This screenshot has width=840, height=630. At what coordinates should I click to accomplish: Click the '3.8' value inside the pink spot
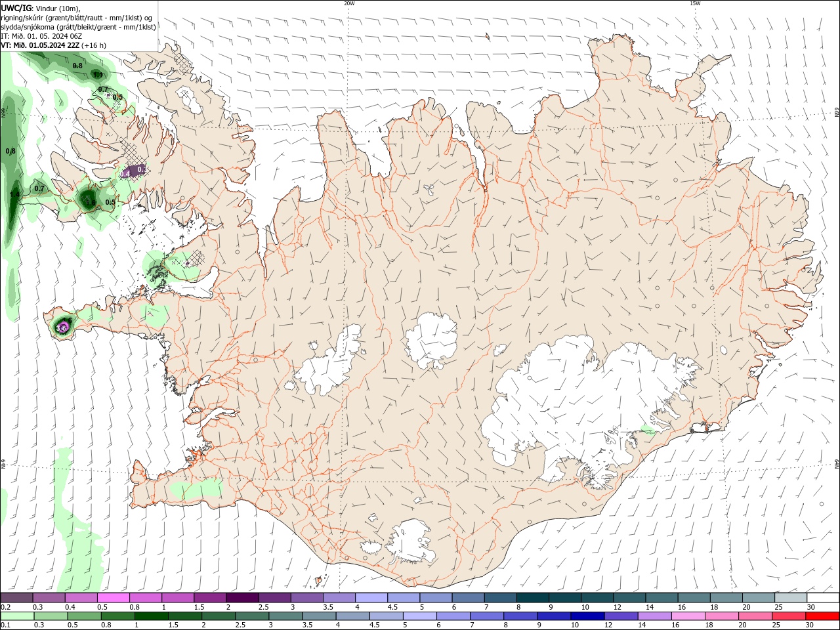click(x=62, y=327)
